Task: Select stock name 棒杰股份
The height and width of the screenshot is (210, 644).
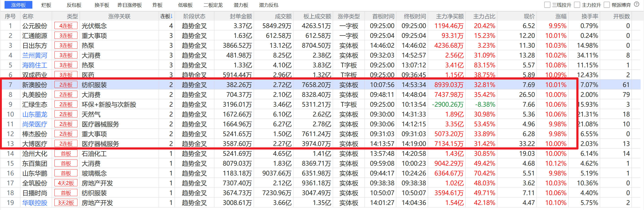Action: click(x=35, y=134)
